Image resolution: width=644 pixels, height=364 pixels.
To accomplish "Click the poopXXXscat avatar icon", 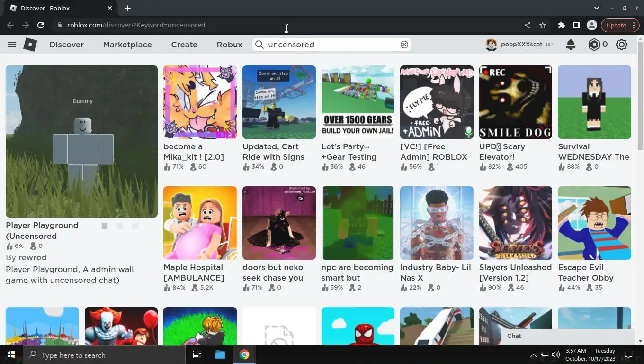I will tap(492, 45).
